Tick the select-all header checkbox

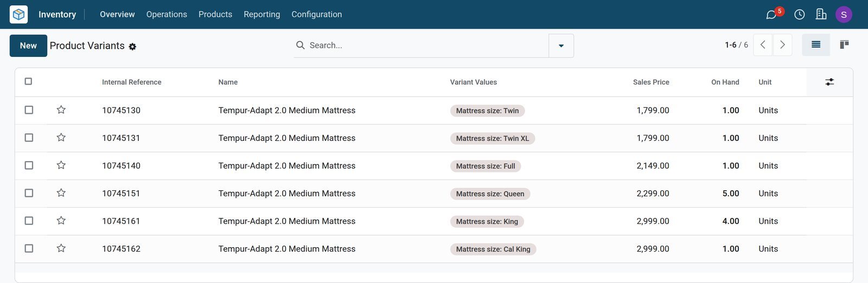[28, 81]
